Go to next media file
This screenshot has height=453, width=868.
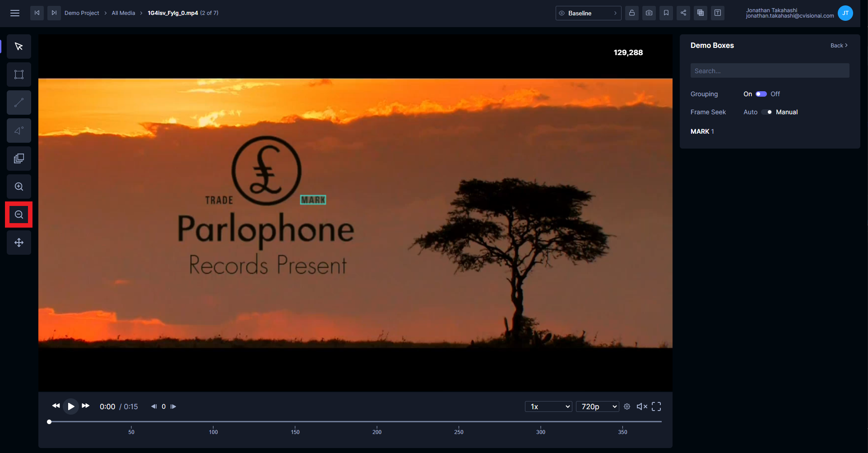[x=54, y=13]
